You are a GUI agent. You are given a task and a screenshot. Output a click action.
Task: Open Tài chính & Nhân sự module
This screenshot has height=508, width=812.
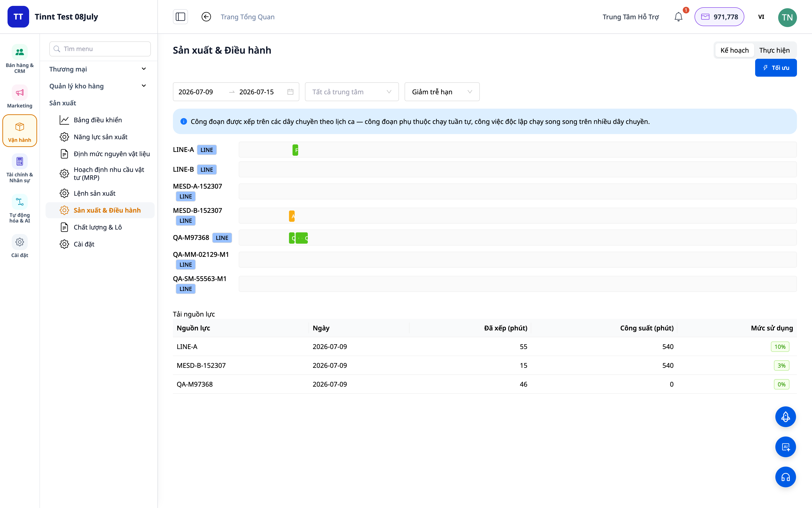pyautogui.click(x=20, y=168)
